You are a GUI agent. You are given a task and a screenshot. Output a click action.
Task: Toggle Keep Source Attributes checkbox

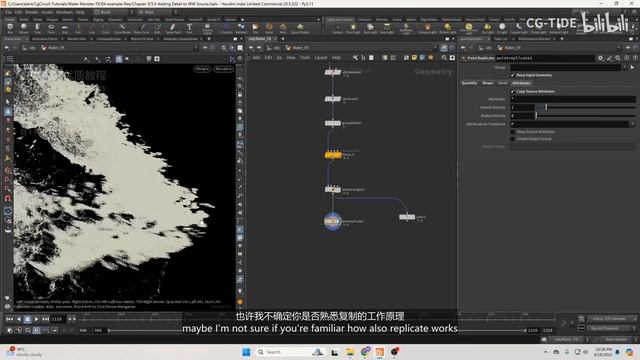click(x=513, y=132)
